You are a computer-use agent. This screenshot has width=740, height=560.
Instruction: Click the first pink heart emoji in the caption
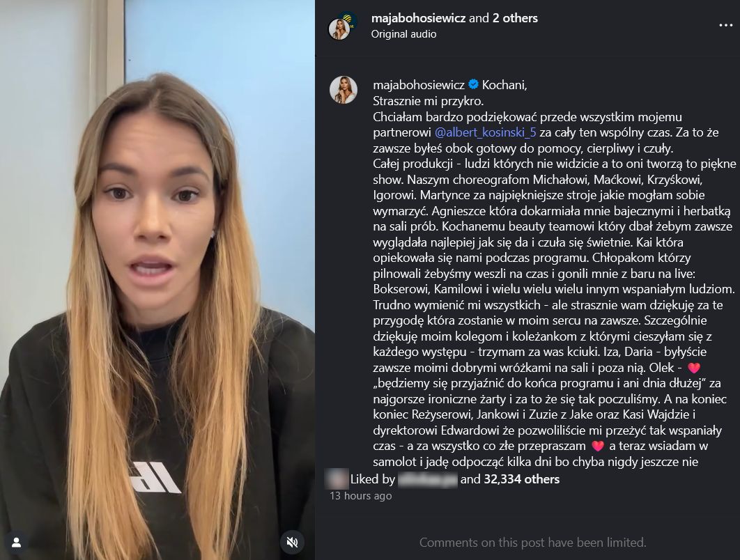coord(694,368)
